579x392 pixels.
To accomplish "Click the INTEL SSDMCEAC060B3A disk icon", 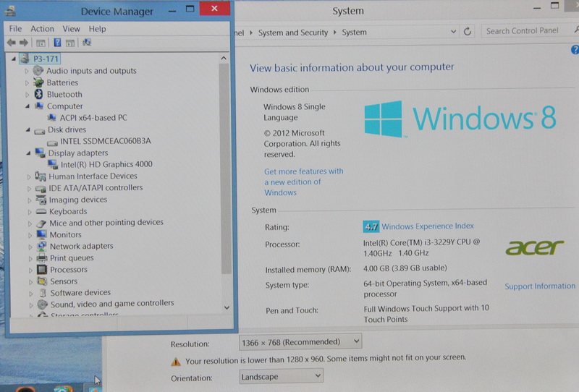I will point(52,142).
